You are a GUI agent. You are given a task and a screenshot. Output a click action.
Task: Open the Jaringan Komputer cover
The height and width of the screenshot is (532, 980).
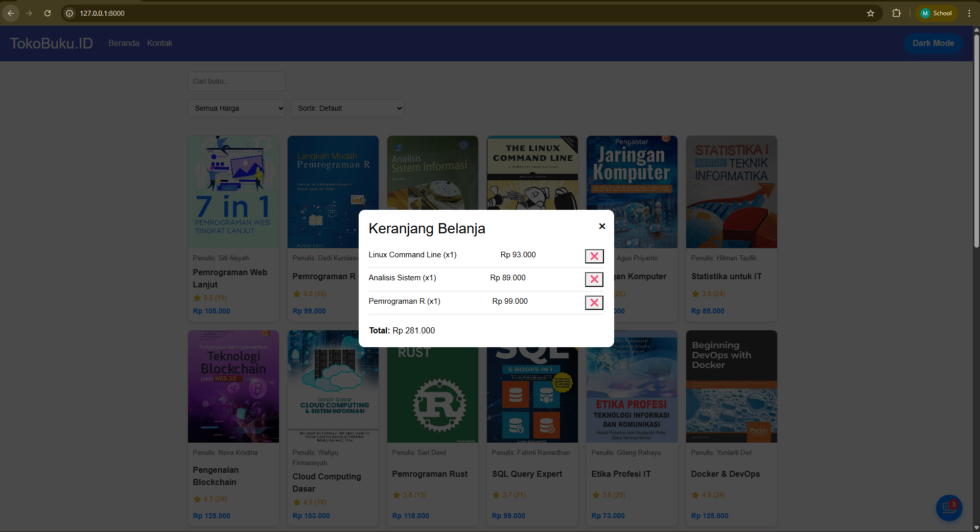pyautogui.click(x=632, y=173)
